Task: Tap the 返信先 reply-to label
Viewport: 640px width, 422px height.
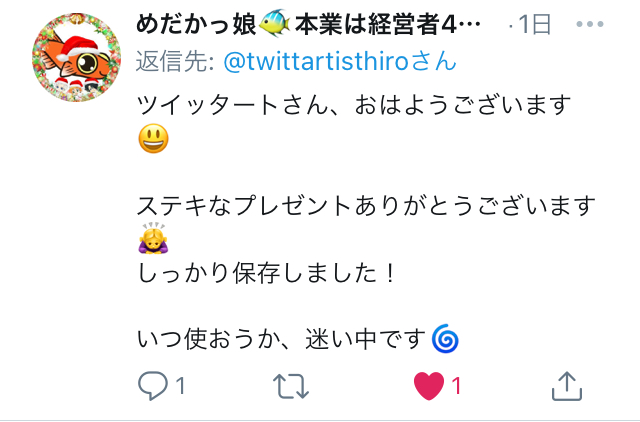Action: pos(175,62)
